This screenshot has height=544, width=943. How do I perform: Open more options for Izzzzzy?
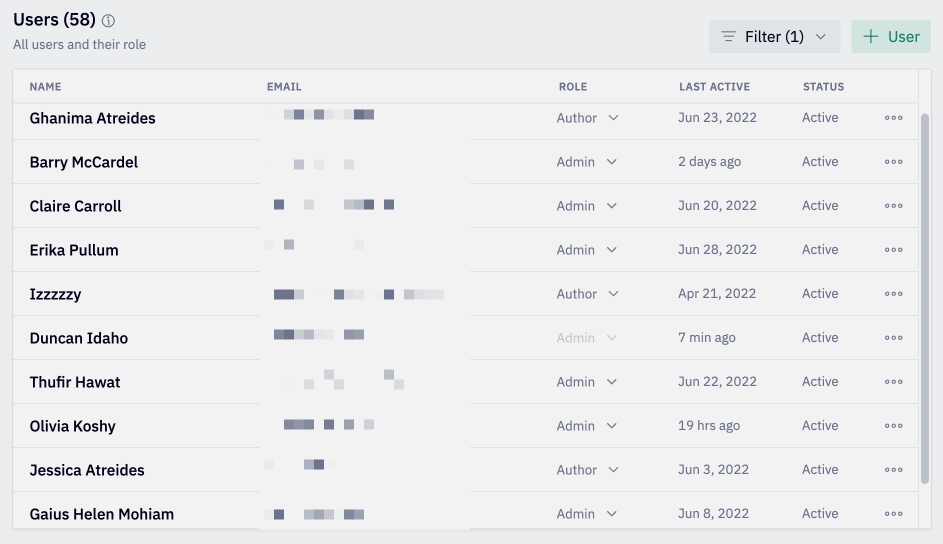[893, 294]
